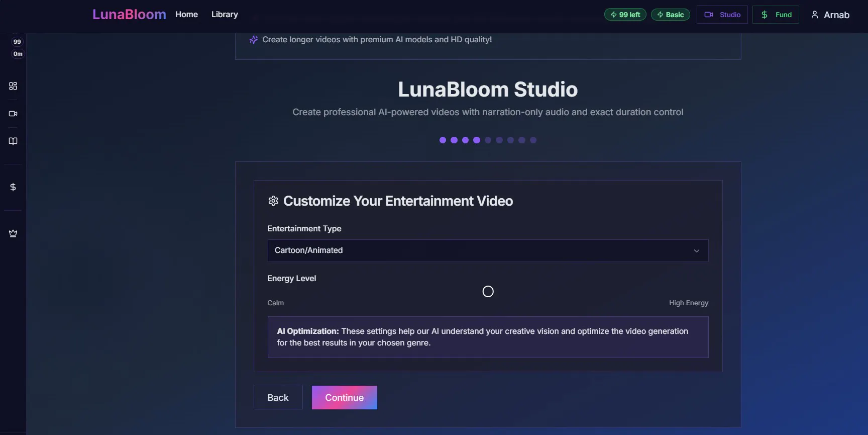Click the Back button
The width and height of the screenshot is (868, 435).
[278, 398]
